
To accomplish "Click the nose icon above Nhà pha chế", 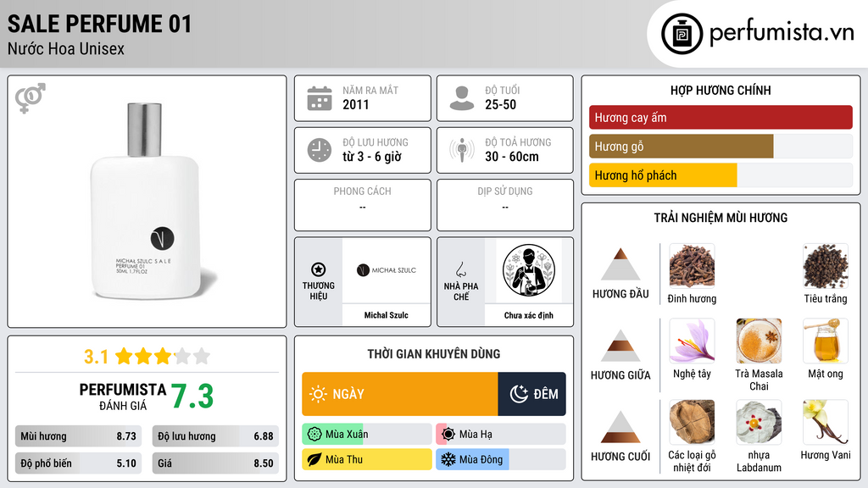I will [x=460, y=269].
